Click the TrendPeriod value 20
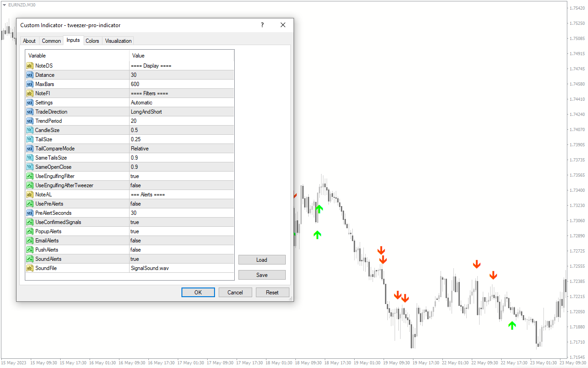The width and height of the screenshot is (588, 368). click(134, 121)
